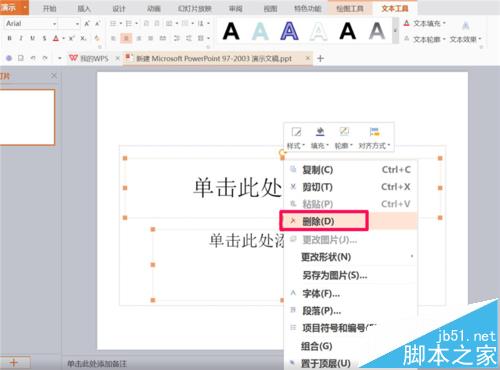Click the undo arrow icon
The width and height of the screenshot is (500, 370).
(33, 58)
